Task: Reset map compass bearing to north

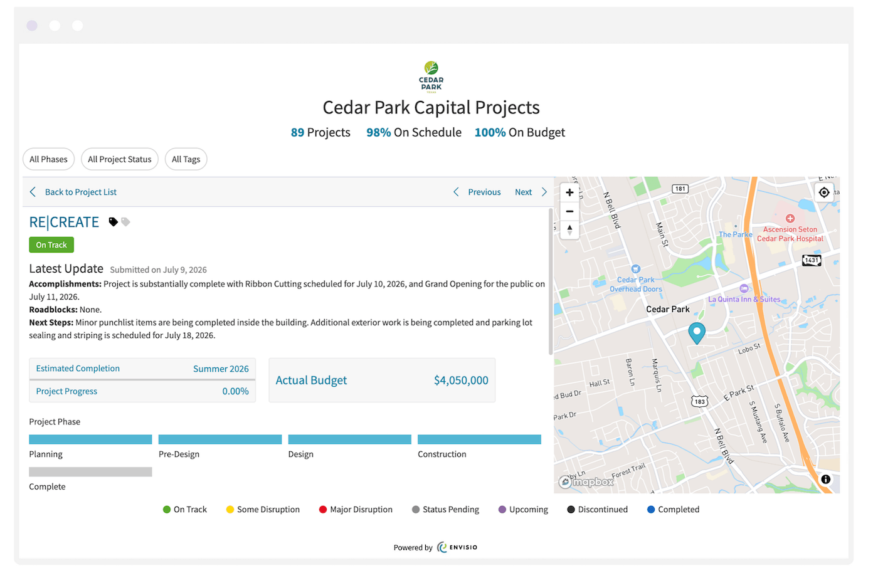Action: [569, 230]
